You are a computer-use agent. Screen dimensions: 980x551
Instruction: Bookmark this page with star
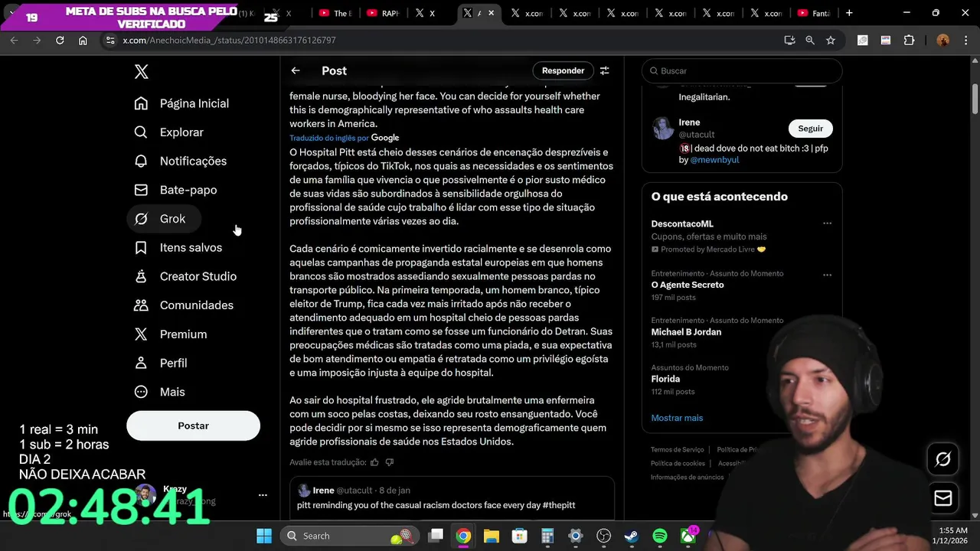pyautogui.click(x=831, y=40)
